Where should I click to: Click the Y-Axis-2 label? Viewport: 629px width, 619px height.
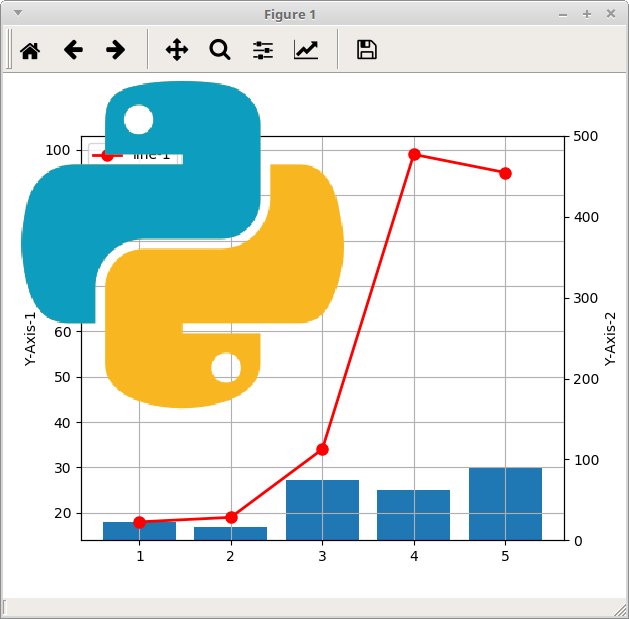pos(610,339)
